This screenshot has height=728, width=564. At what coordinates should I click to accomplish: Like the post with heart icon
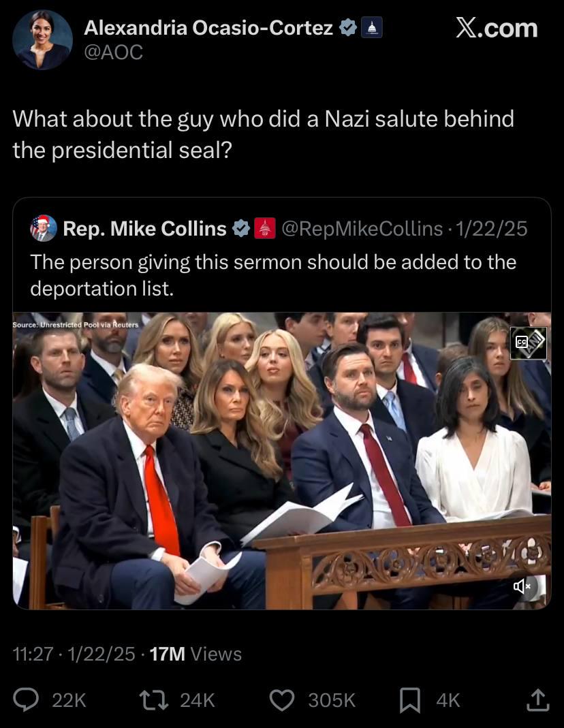(282, 700)
